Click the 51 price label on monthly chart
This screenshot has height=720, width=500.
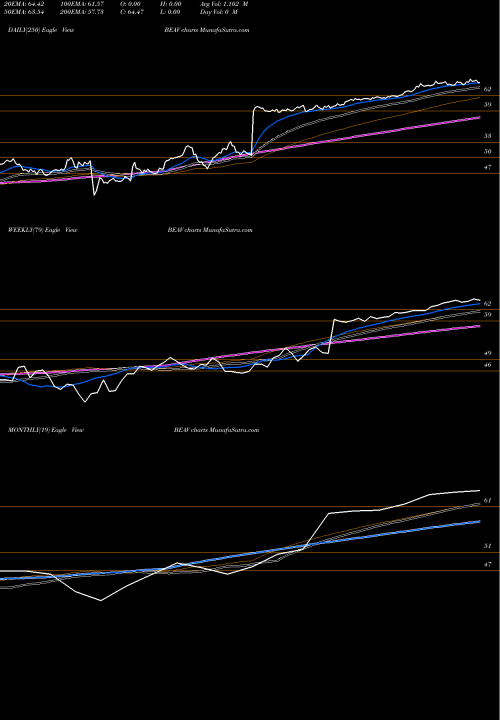point(488,546)
